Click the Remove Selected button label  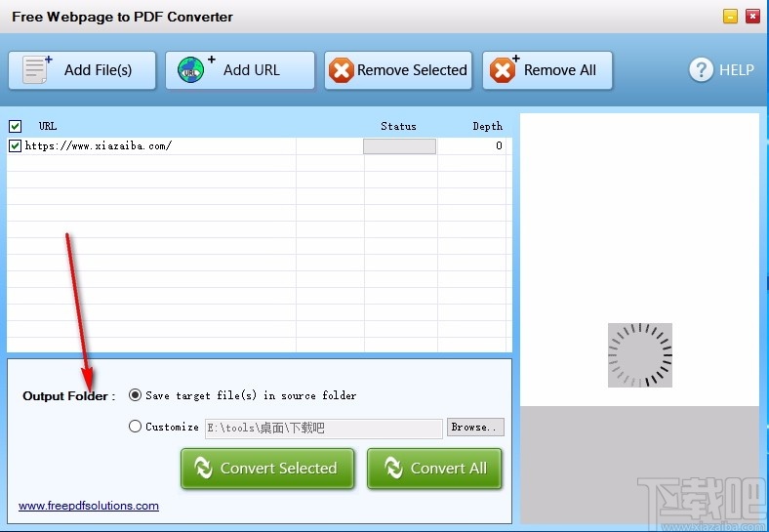pos(412,70)
